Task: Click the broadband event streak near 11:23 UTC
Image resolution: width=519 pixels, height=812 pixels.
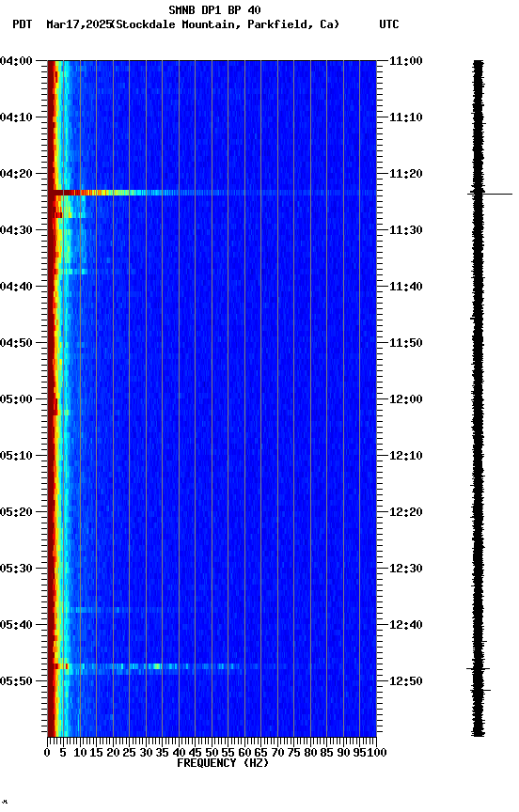Action: pyautogui.click(x=212, y=193)
